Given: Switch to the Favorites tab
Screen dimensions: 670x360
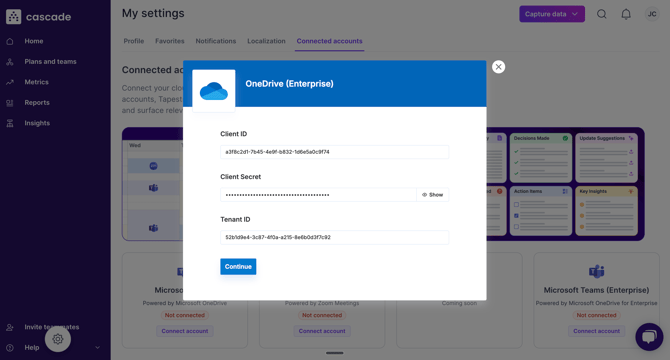Looking at the screenshot, I should click(x=170, y=41).
